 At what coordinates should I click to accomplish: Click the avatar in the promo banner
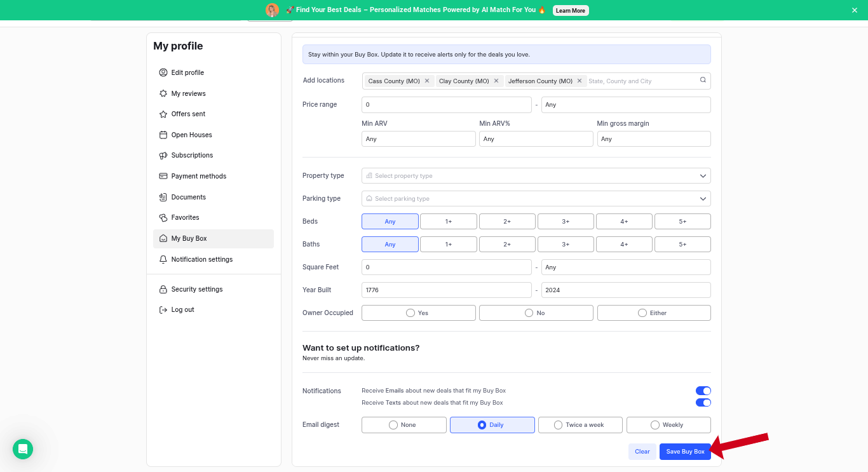272,10
